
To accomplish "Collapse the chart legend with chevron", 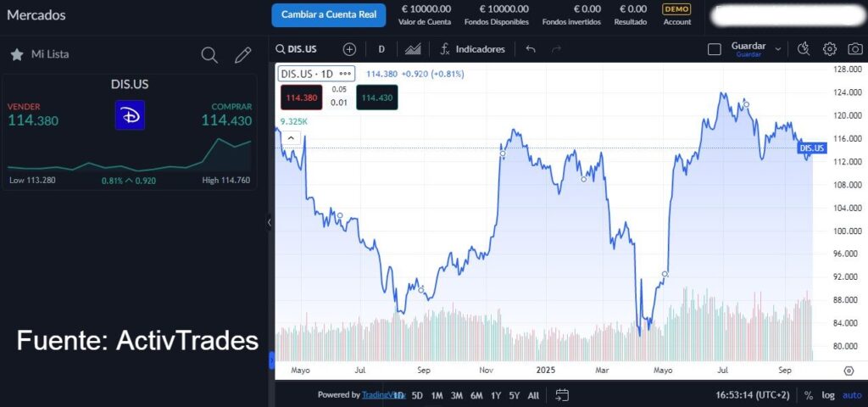I will (x=290, y=137).
